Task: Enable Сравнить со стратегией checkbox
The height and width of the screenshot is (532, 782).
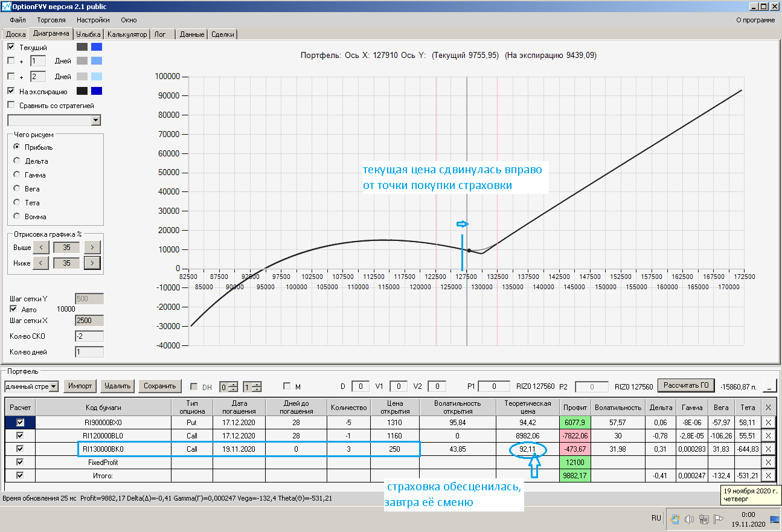Action: click(x=11, y=105)
